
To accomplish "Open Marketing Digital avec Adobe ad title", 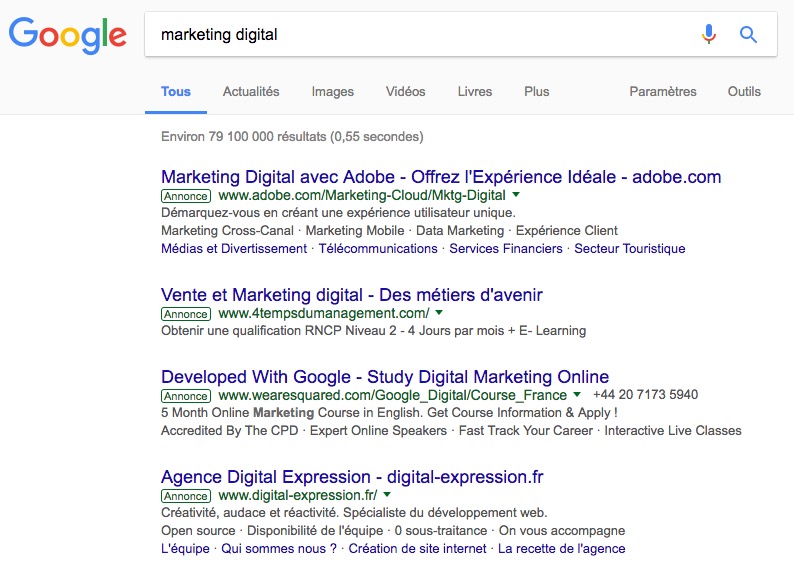I will 441,177.
